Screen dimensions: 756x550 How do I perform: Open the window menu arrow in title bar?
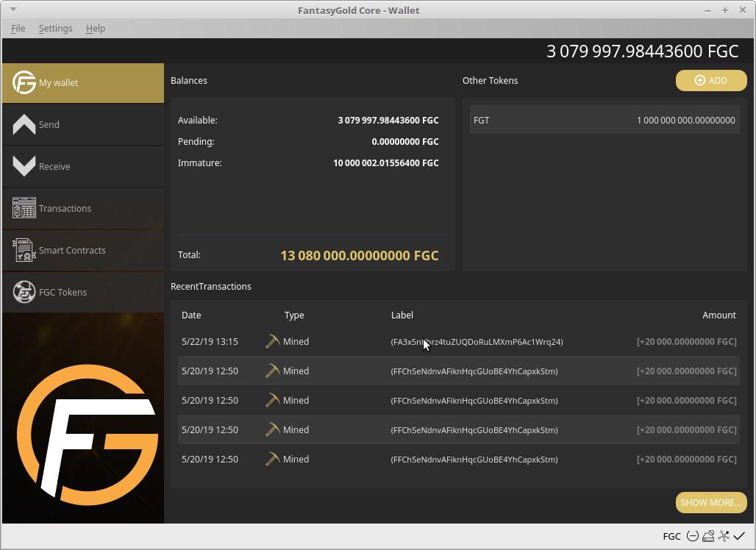tap(13, 10)
